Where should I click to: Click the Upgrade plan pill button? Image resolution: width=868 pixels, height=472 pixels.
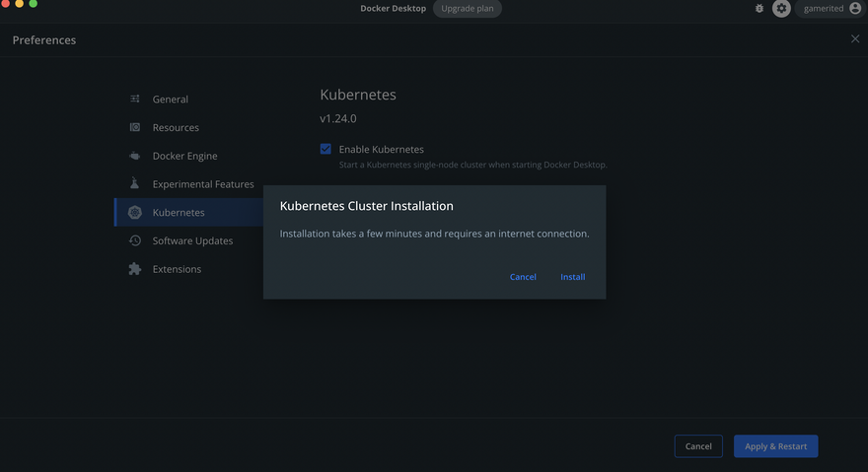pyautogui.click(x=468, y=8)
